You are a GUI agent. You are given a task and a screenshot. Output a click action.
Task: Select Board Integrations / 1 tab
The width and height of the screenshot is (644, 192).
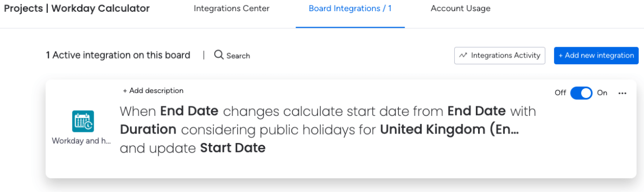pyautogui.click(x=350, y=9)
